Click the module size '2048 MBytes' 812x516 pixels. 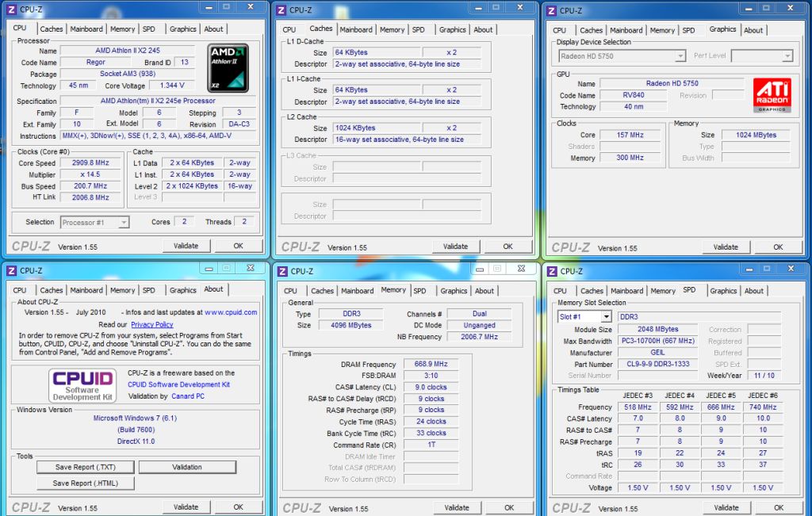pyautogui.click(x=657, y=329)
